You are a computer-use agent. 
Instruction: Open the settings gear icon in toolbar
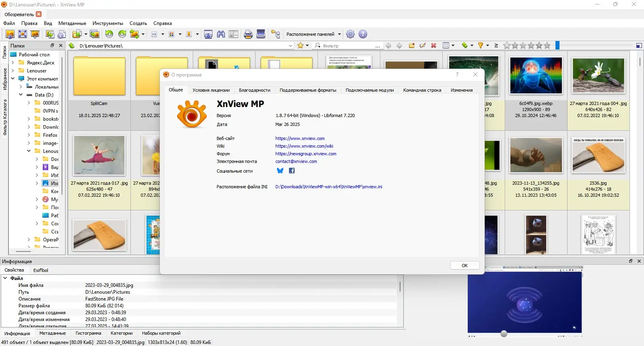point(351,34)
